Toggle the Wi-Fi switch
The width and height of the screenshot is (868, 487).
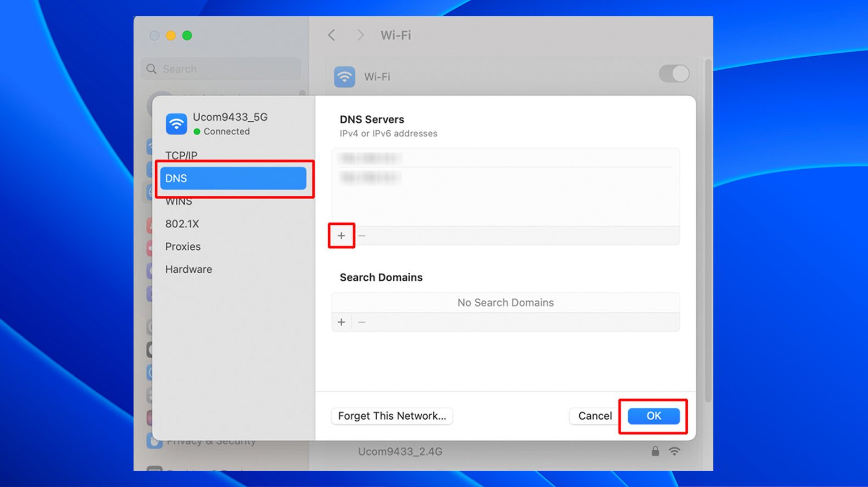pos(674,74)
